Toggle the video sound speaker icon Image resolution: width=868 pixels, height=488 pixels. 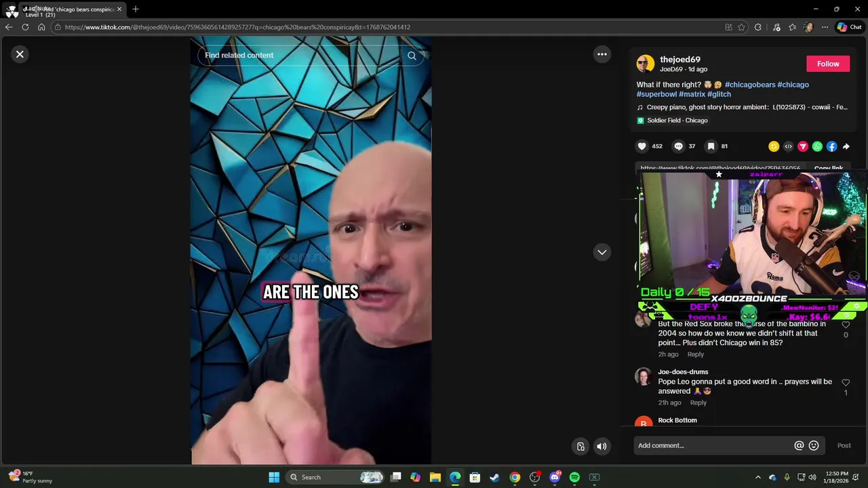click(x=601, y=446)
